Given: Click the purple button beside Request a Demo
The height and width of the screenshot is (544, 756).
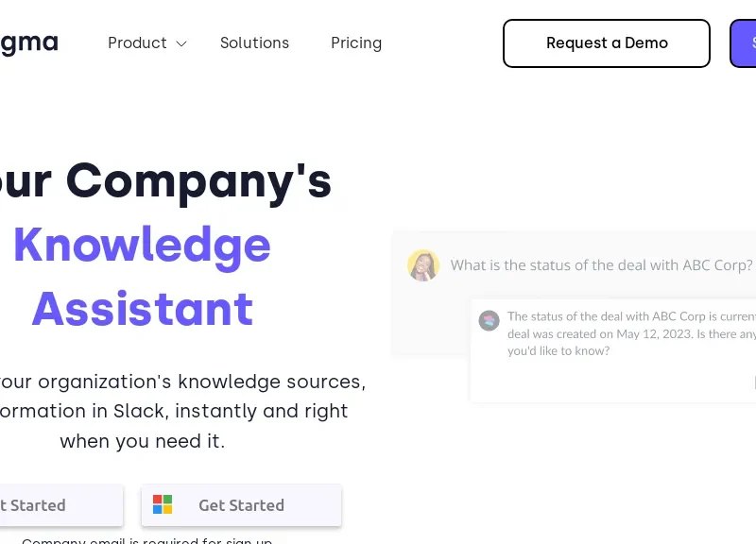Looking at the screenshot, I should (x=744, y=43).
